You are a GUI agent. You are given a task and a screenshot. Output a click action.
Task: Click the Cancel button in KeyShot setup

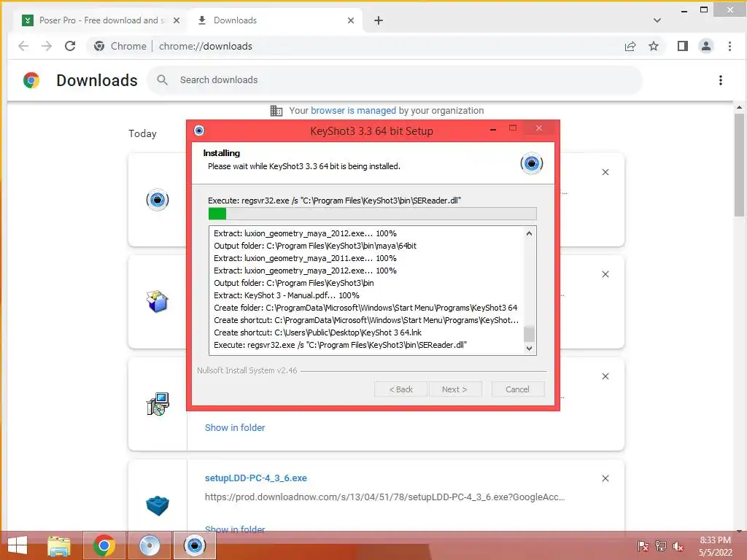517,389
